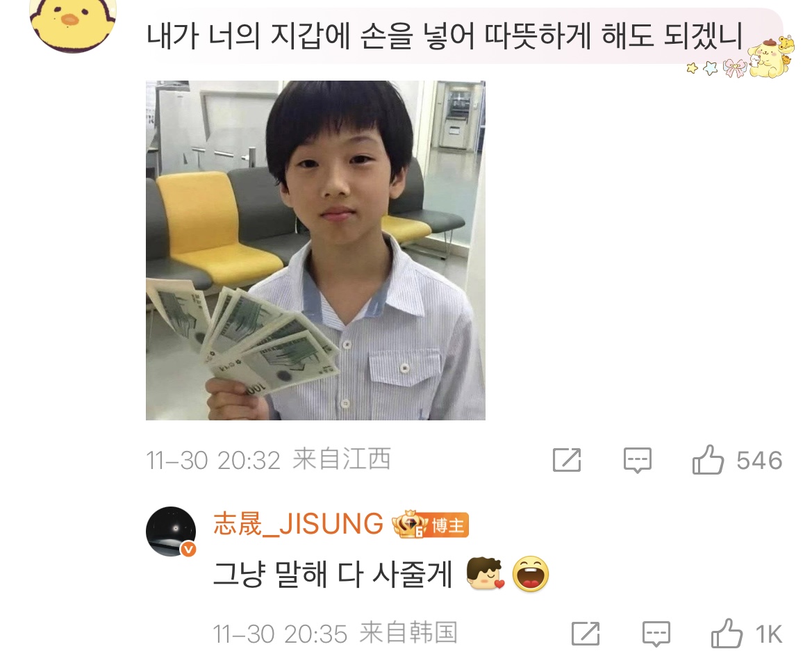View the boy holding banknotes photo
Viewport: 812px width, 658px height.
click(x=315, y=250)
